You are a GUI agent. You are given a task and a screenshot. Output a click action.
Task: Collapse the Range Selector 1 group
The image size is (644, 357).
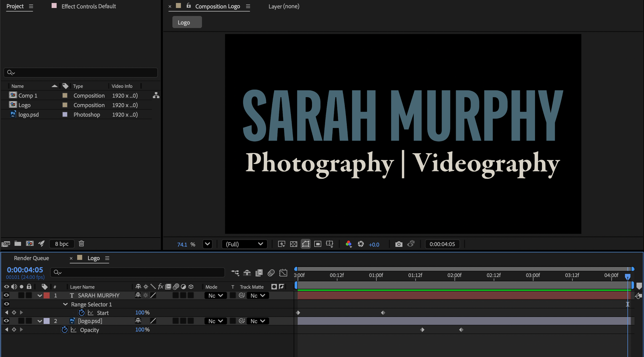click(x=65, y=304)
